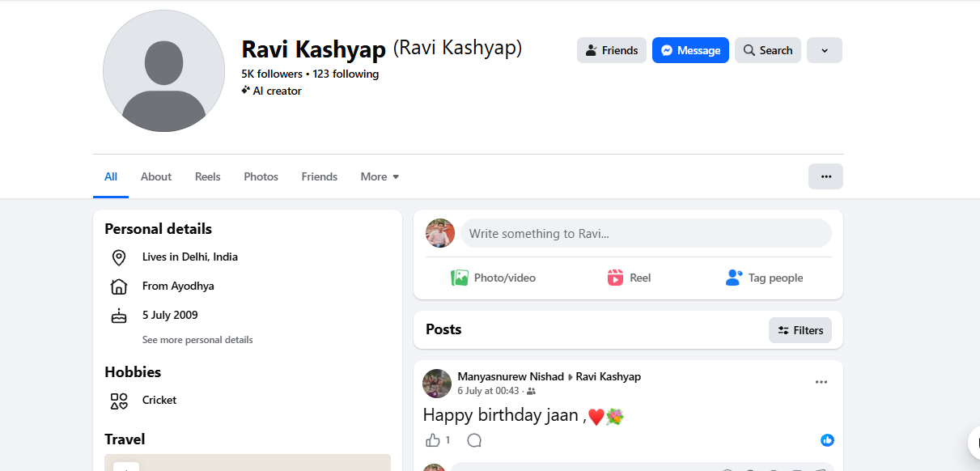Viewport: 980px width, 471px height.
Task: Click the blue Message button
Action: (x=690, y=50)
